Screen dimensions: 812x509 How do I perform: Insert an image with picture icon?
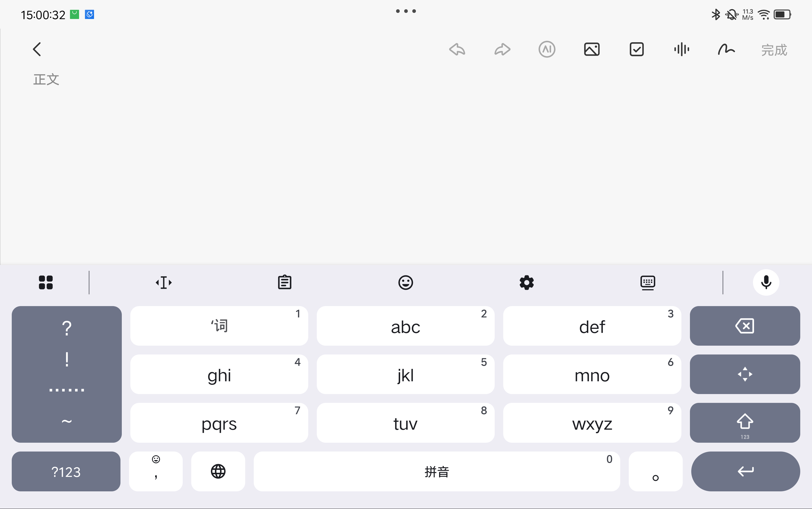(x=592, y=49)
